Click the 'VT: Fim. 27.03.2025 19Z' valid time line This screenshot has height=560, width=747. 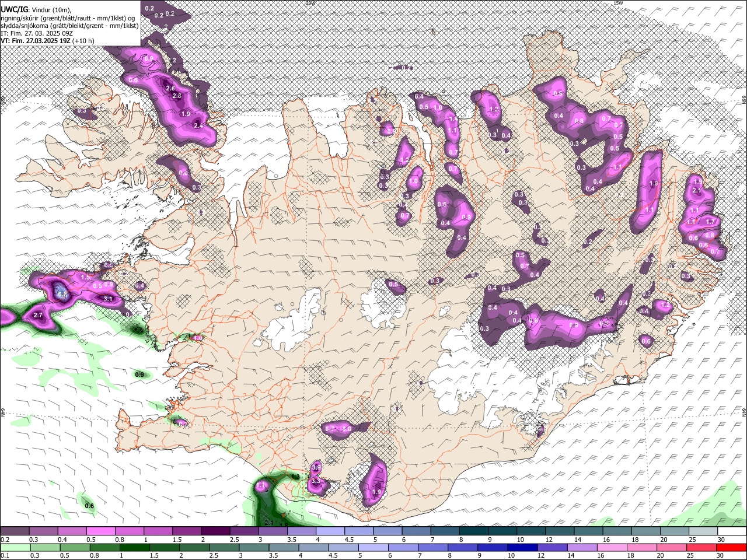click(x=35, y=41)
